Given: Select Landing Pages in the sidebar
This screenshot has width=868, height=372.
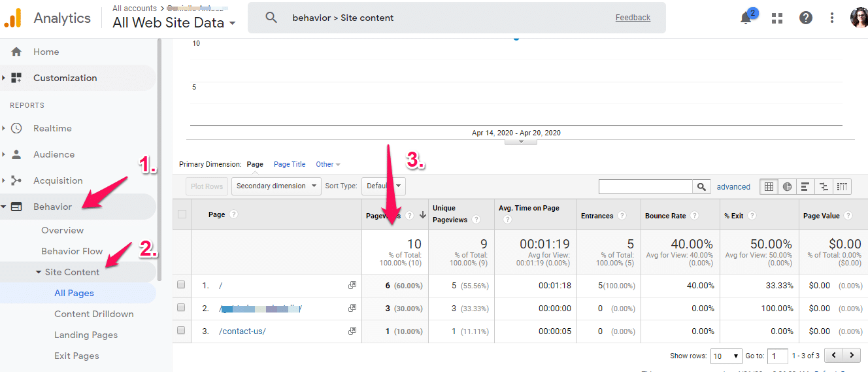Looking at the screenshot, I should [x=86, y=335].
